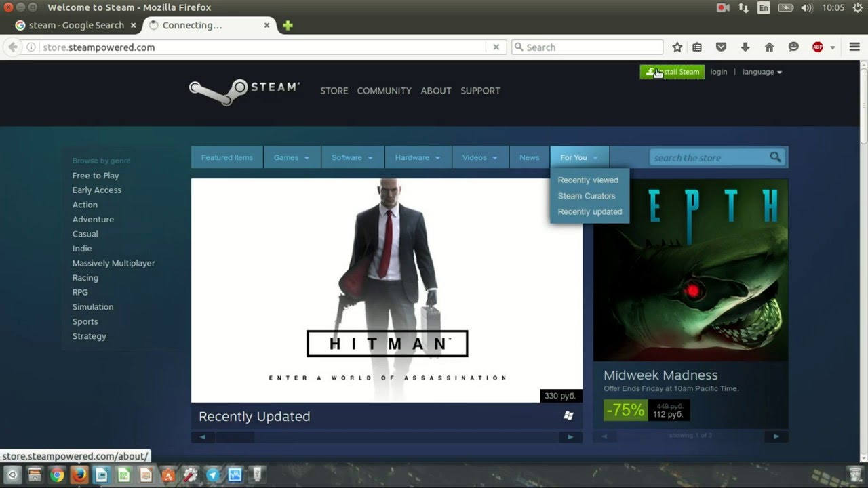The width and height of the screenshot is (868, 488).
Task: Click the Firefox Search box
Action: click(x=587, y=47)
